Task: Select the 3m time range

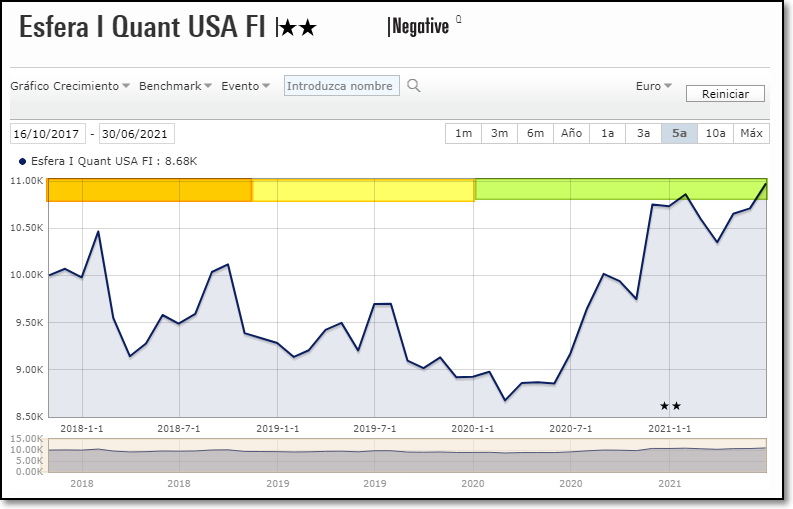Action: click(x=499, y=134)
